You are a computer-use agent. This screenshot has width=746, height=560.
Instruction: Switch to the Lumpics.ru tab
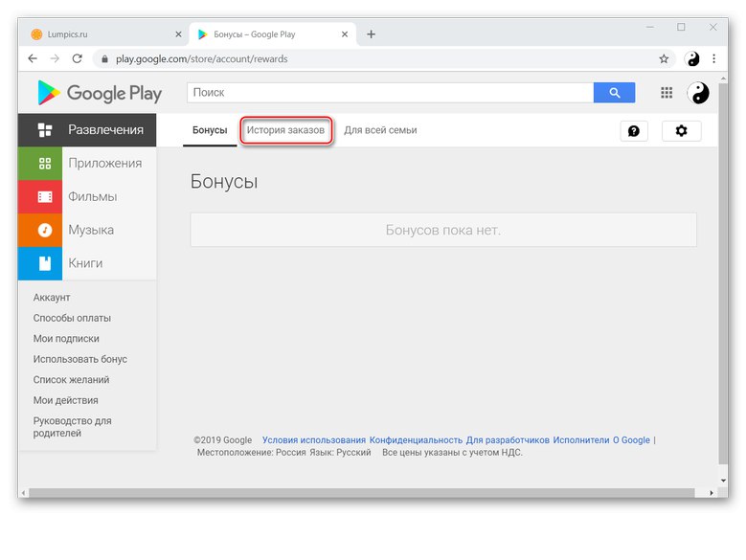[x=103, y=34]
